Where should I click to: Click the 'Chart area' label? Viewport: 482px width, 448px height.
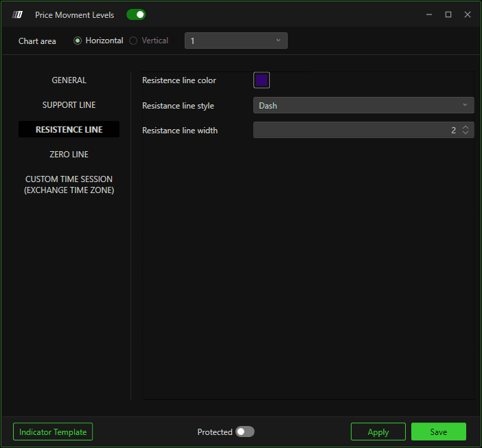tap(37, 41)
